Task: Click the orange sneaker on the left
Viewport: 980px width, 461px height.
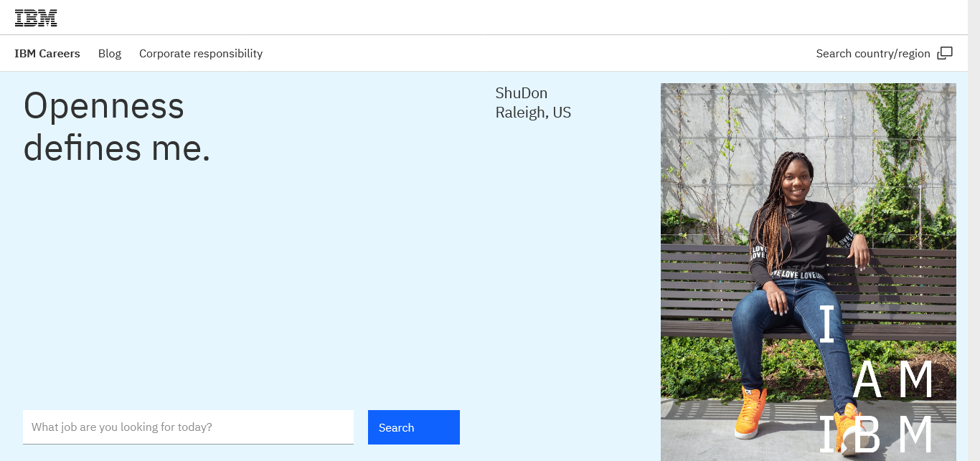Action: (750, 413)
